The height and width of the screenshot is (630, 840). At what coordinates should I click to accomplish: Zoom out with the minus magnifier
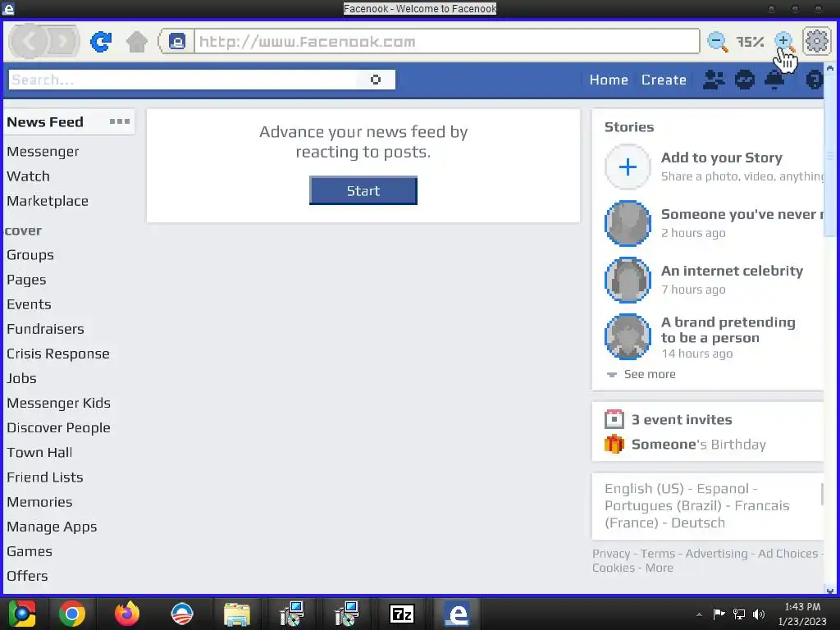click(717, 41)
